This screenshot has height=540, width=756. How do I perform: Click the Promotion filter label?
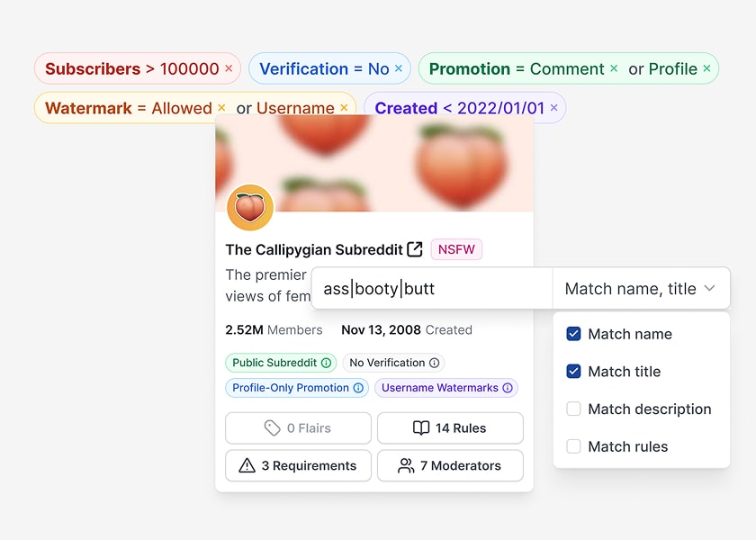[470, 68]
